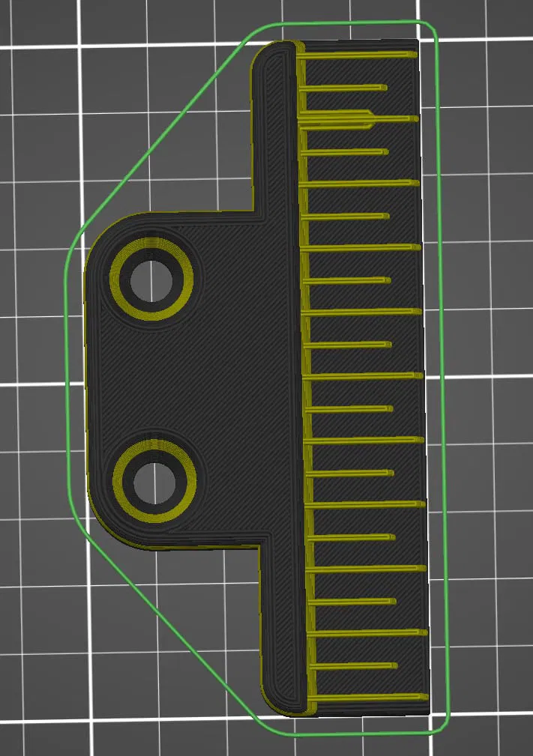533x756 pixels.
Task: Click the thickened yellow tooth line near the top
Action: coord(358,119)
